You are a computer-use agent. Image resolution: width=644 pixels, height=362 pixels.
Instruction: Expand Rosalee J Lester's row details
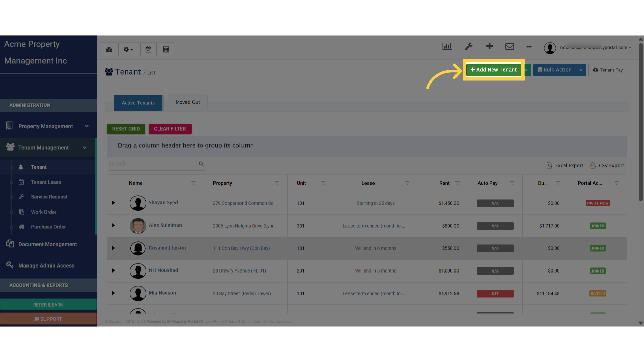click(x=113, y=248)
